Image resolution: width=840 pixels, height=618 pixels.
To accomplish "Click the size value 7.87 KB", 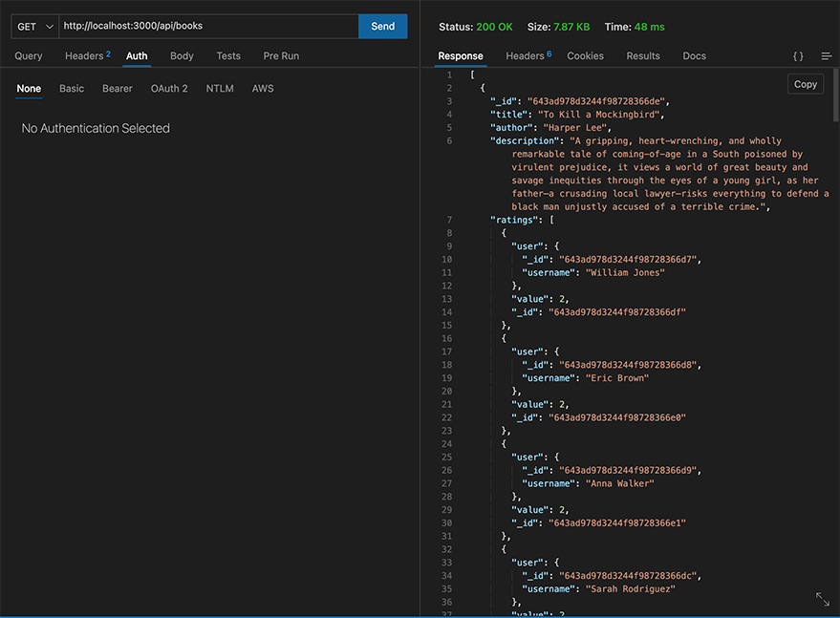I will point(571,27).
